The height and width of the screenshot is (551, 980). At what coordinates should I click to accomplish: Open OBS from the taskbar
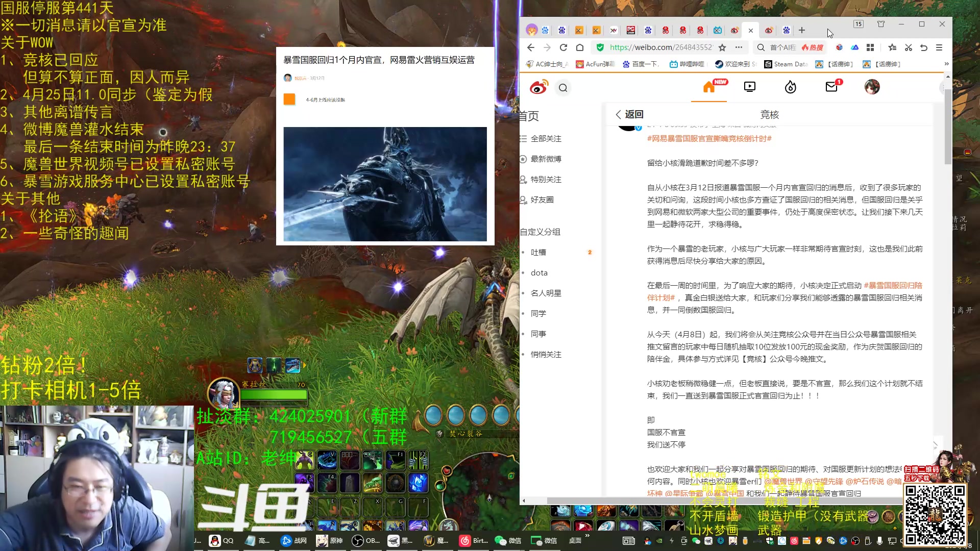366,541
